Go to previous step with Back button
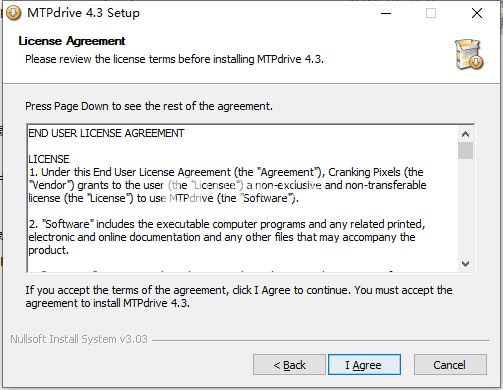 (289, 365)
